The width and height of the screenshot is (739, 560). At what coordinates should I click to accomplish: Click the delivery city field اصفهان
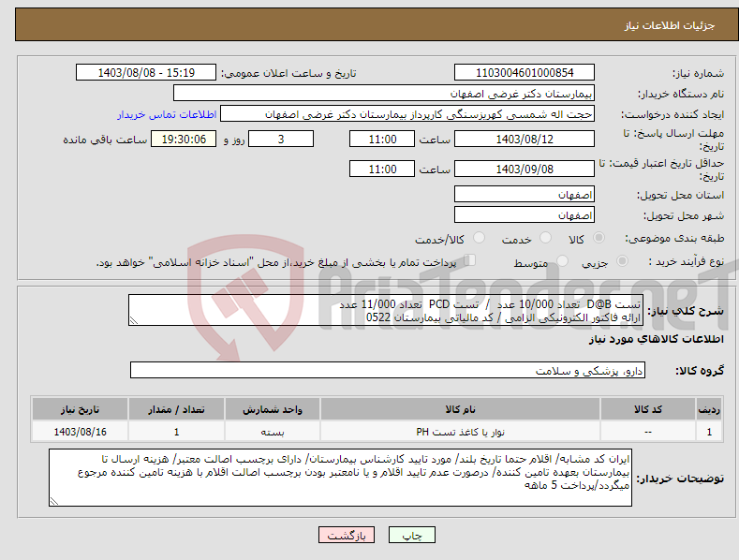click(525, 215)
